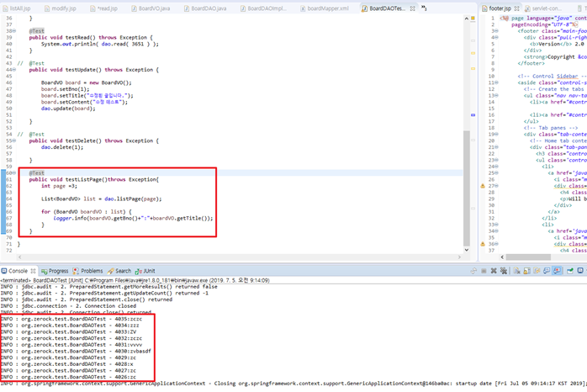Click Remove Launch icon in Console

(494, 271)
